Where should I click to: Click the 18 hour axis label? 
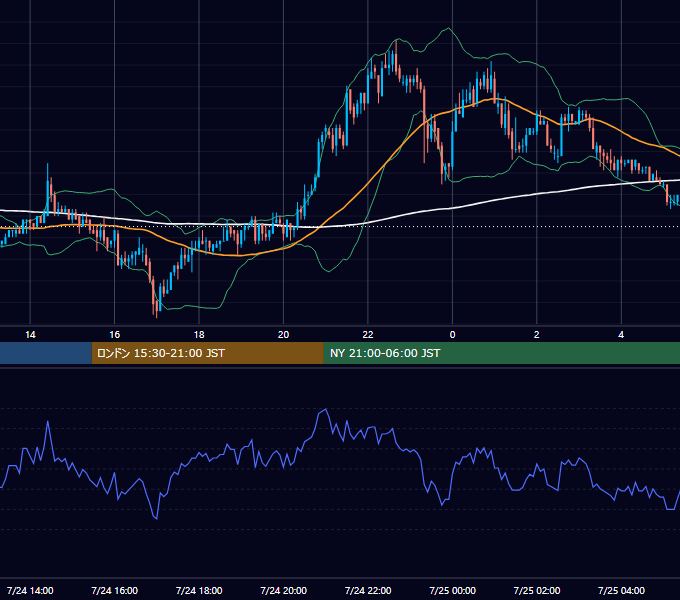tap(199, 335)
